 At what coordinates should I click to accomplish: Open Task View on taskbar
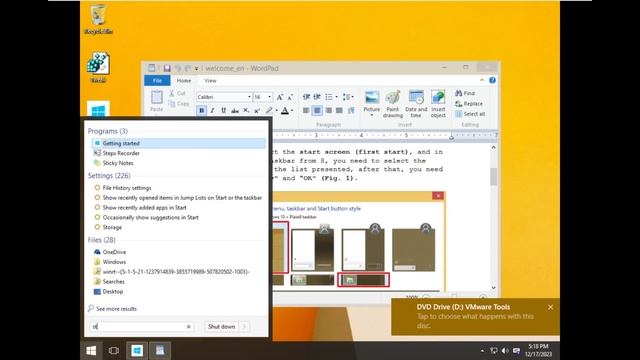click(114, 351)
